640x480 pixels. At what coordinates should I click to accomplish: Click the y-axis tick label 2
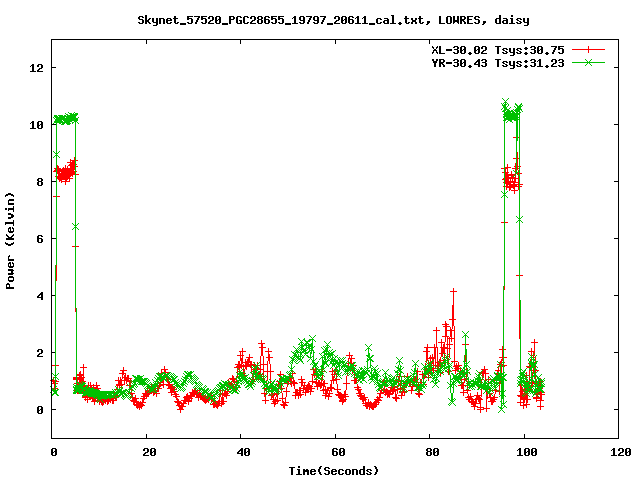coord(40,353)
